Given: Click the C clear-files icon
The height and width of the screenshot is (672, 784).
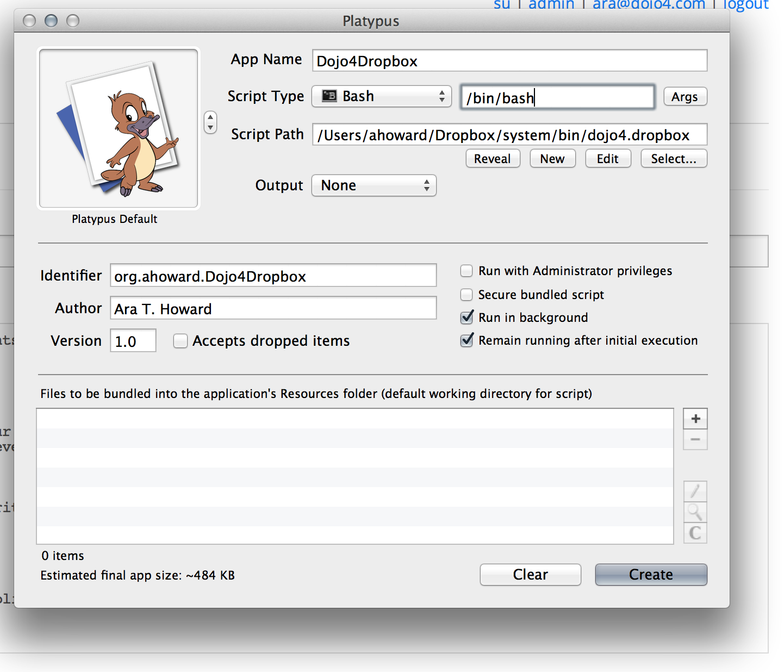Looking at the screenshot, I should [695, 533].
